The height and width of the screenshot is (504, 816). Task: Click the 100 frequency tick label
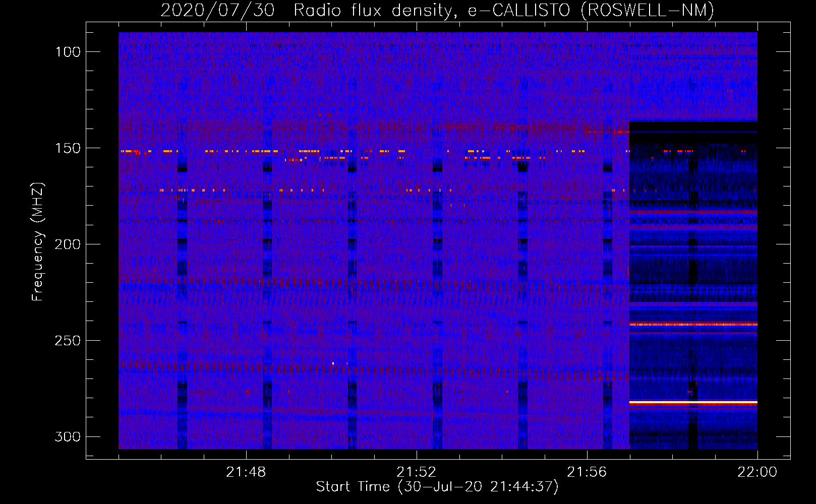click(68, 52)
